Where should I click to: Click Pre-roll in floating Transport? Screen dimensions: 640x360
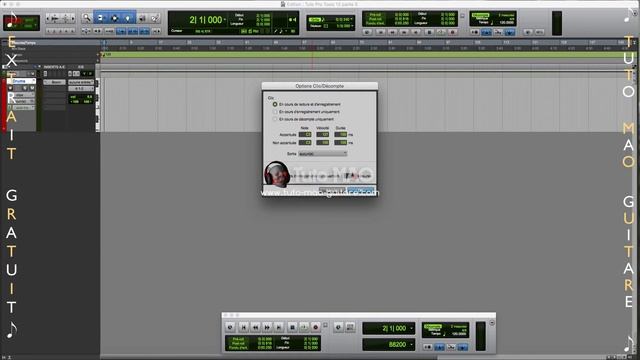(x=238, y=339)
